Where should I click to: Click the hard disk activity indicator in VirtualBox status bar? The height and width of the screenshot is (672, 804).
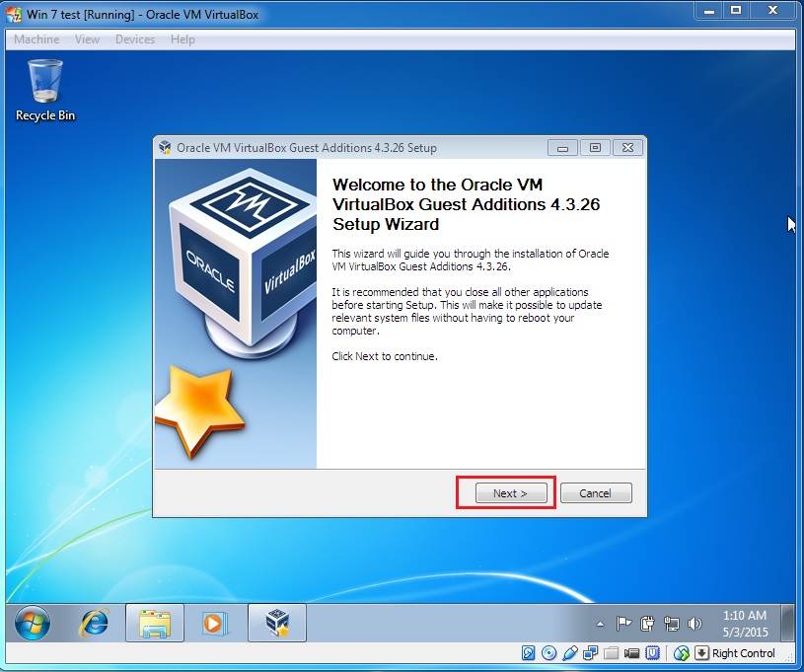pyautogui.click(x=531, y=652)
